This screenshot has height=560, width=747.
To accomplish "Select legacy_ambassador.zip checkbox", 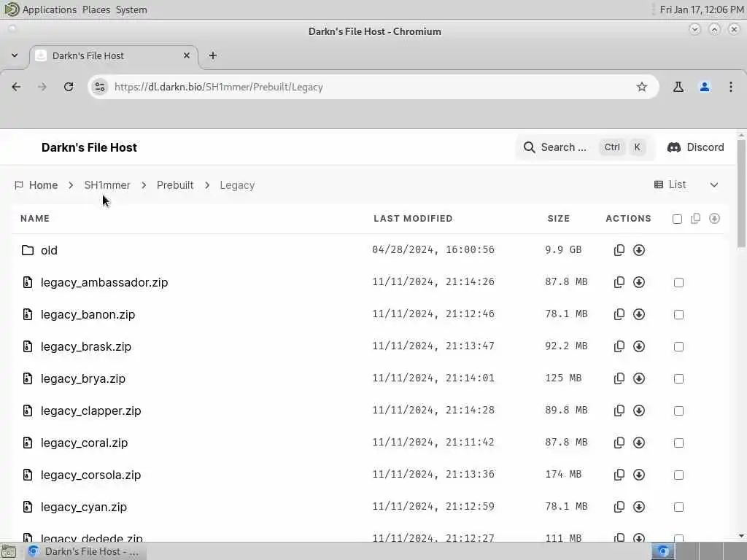I will coord(679,282).
